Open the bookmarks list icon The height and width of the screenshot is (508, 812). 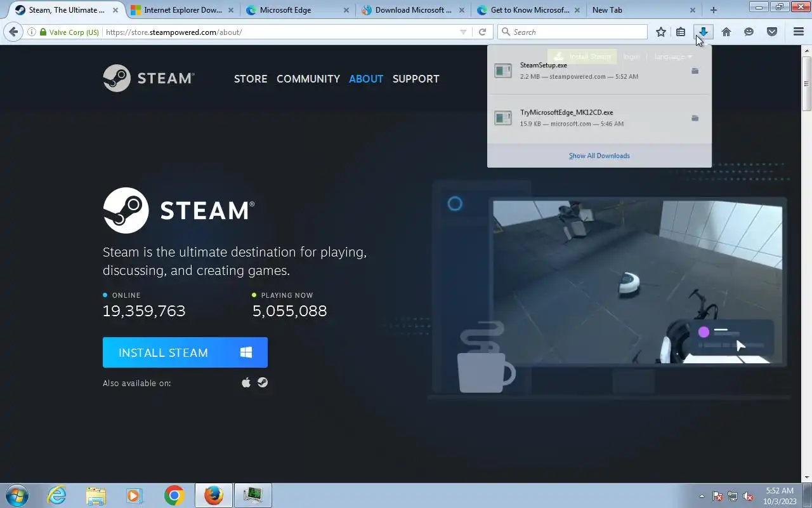tap(681, 32)
